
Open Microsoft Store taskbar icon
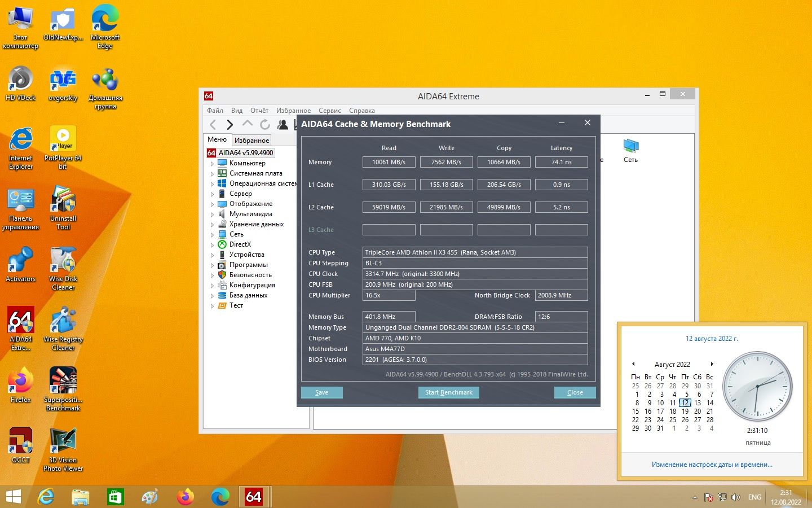click(x=115, y=497)
